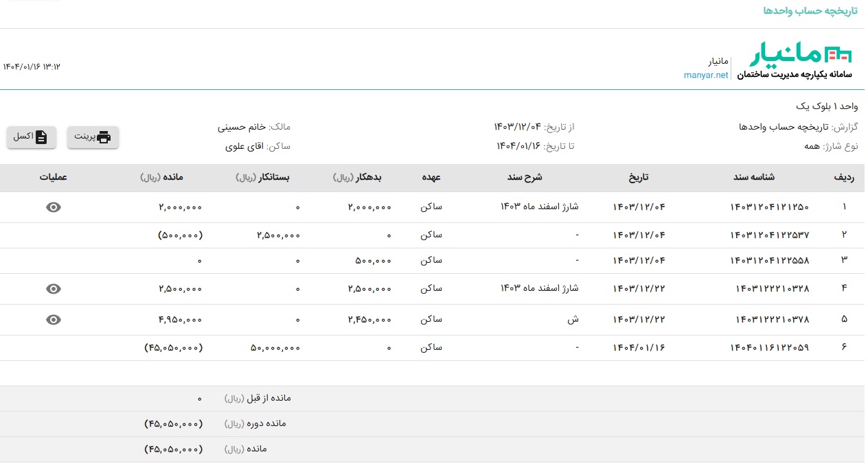Click the unit label واحد ۱ بلوک یک
The width and height of the screenshot is (868, 470).
point(827,106)
